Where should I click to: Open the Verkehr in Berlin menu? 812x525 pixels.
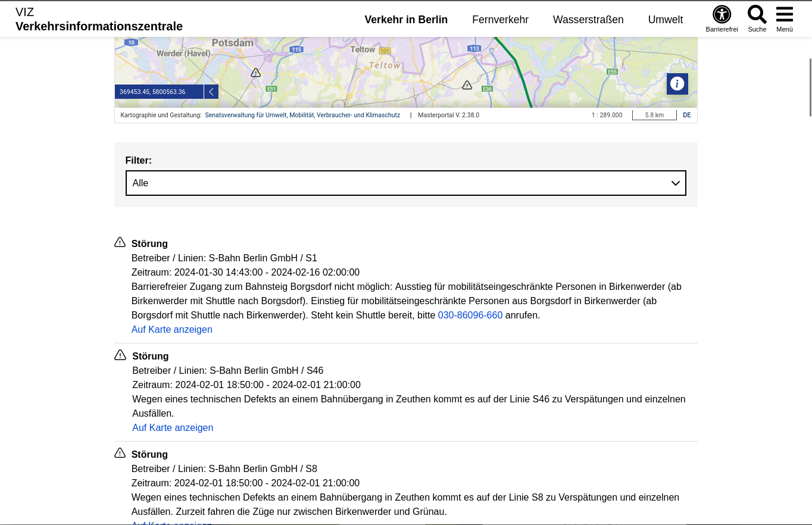click(406, 20)
